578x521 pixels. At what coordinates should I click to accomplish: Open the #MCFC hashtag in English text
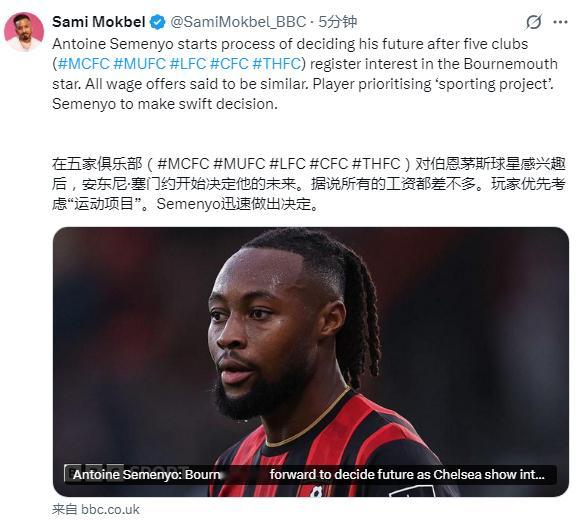pyautogui.click(x=84, y=64)
